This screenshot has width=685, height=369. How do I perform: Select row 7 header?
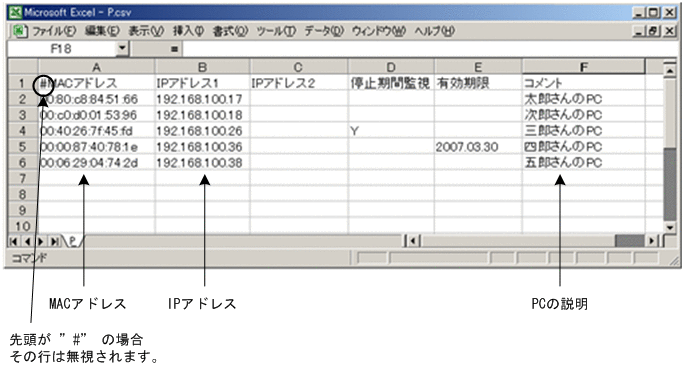pyautogui.click(x=23, y=179)
